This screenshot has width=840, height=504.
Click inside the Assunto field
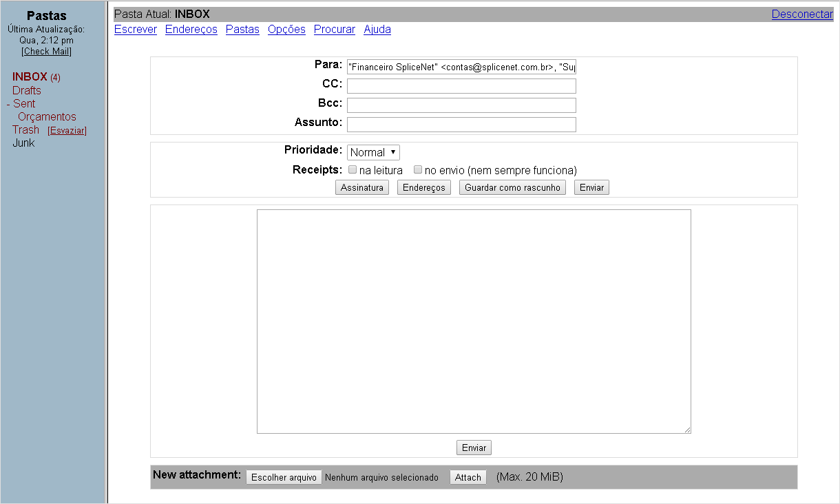461,125
